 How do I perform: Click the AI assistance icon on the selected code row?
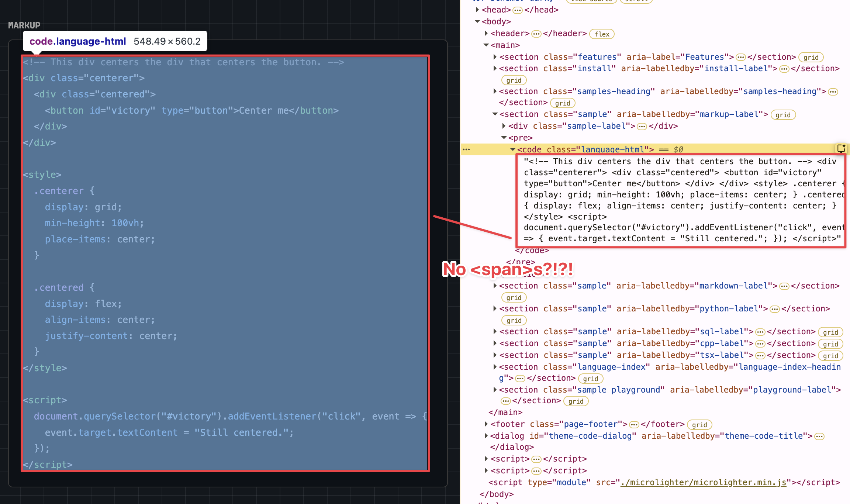pyautogui.click(x=841, y=148)
